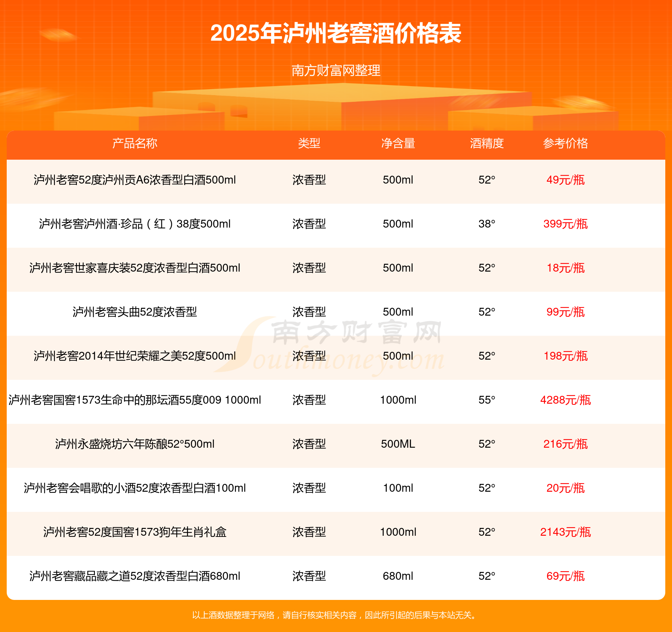Select '1000ml' in the 4288元/瓶 row
The height and width of the screenshot is (632, 672).
pos(398,400)
